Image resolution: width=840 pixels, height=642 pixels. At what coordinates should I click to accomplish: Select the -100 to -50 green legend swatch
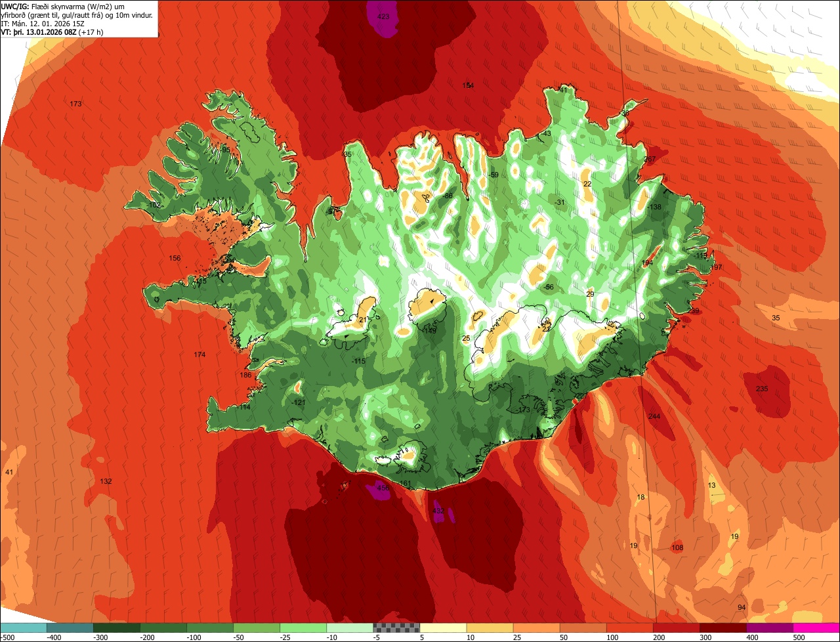click(x=209, y=628)
